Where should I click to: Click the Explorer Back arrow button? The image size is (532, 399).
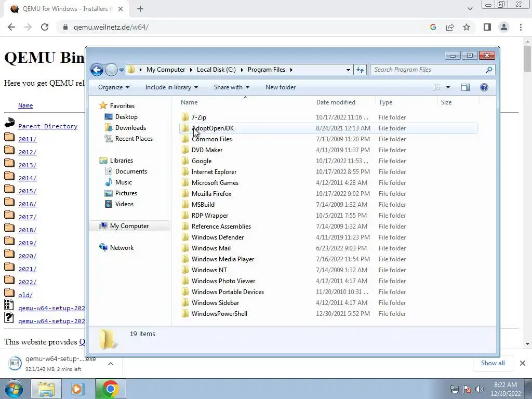[97, 70]
